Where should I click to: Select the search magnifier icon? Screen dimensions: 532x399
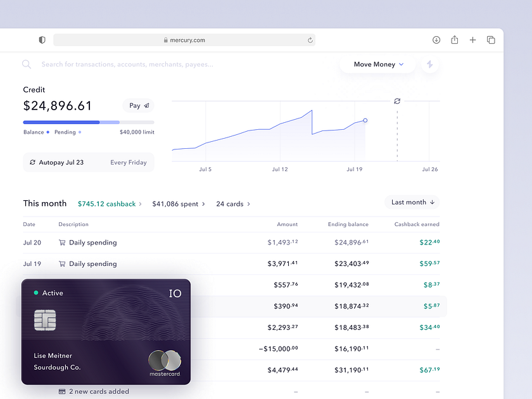[x=27, y=64]
